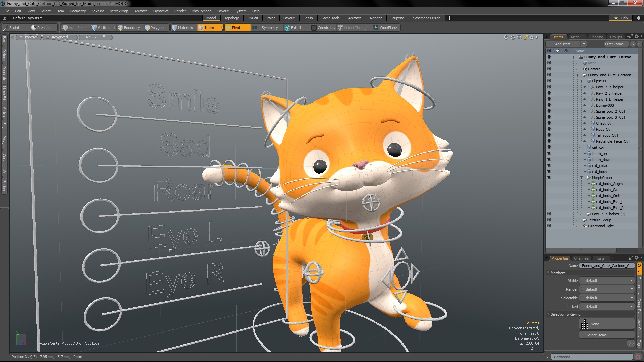Open the Visible default dropdown
The width and height of the screenshot is (644, 362).
point(607,281)
